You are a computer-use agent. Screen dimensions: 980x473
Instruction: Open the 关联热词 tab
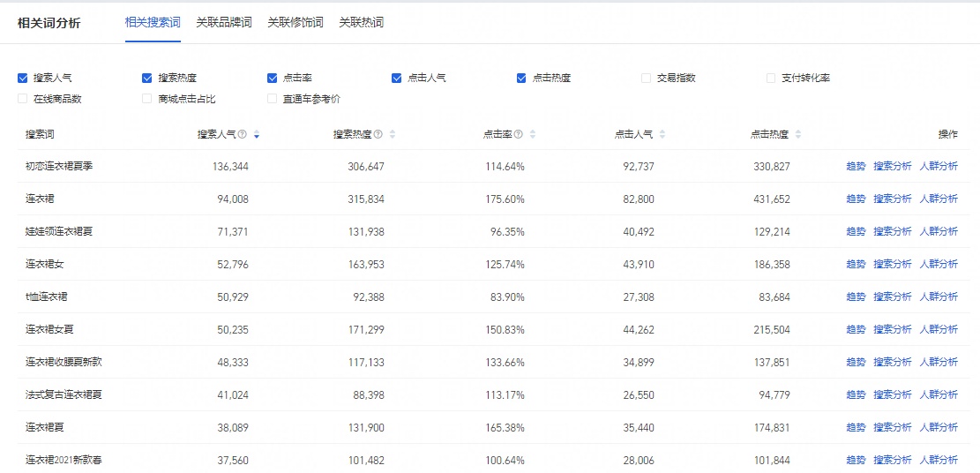(361, 23)
